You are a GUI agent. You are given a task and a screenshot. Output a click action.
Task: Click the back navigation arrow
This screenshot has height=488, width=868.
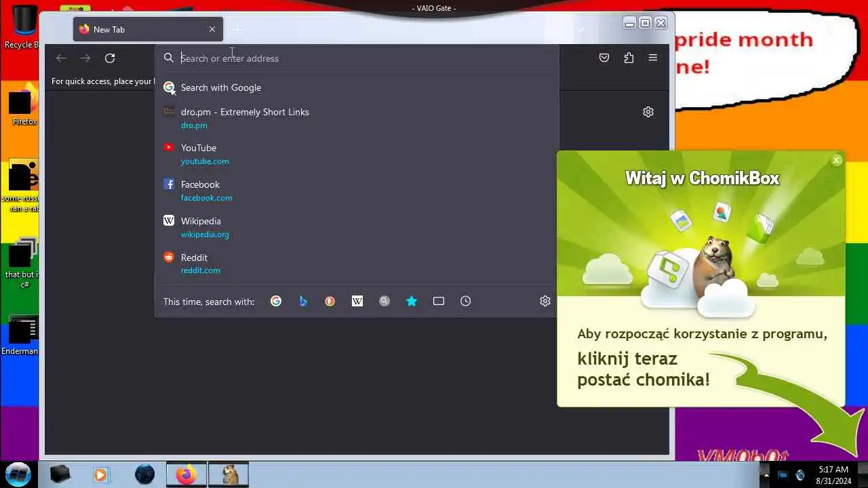coord(61,58)
